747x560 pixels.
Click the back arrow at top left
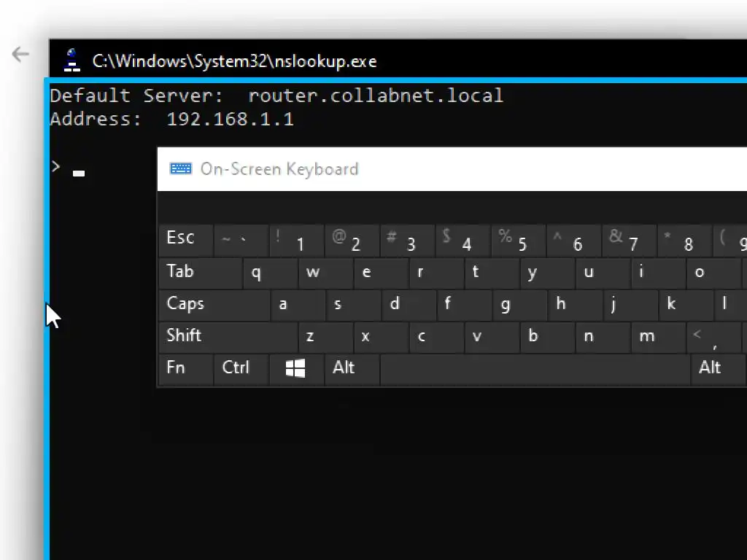pos(20,54)
